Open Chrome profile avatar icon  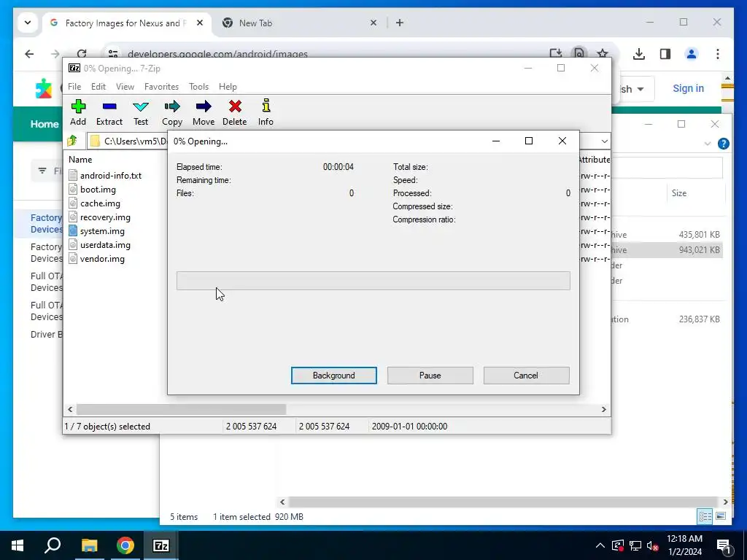pyautogui.click(x=692, y=54)
